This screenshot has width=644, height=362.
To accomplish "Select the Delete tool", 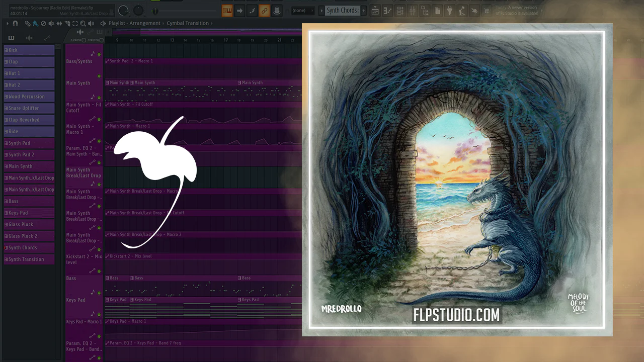I will click(43, 23).
